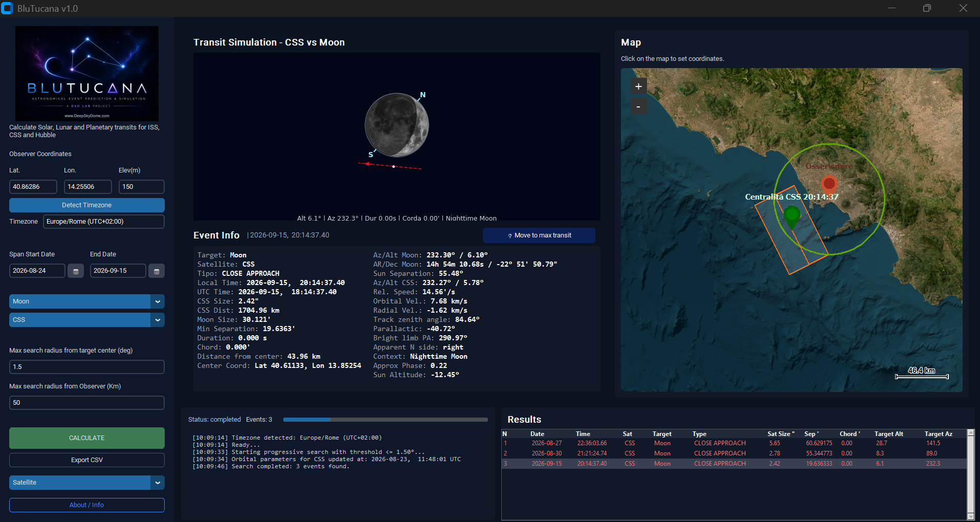Click the Detect Timezone button

(87, 205)
